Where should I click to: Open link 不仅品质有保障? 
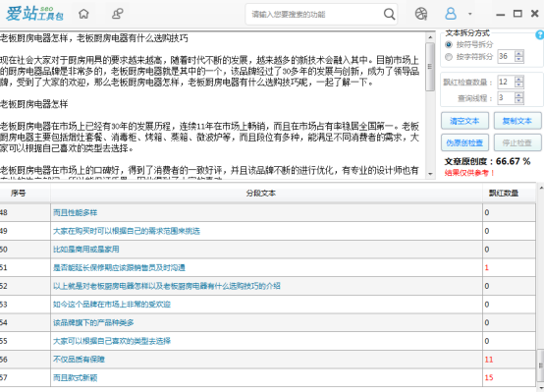(79, 360)
